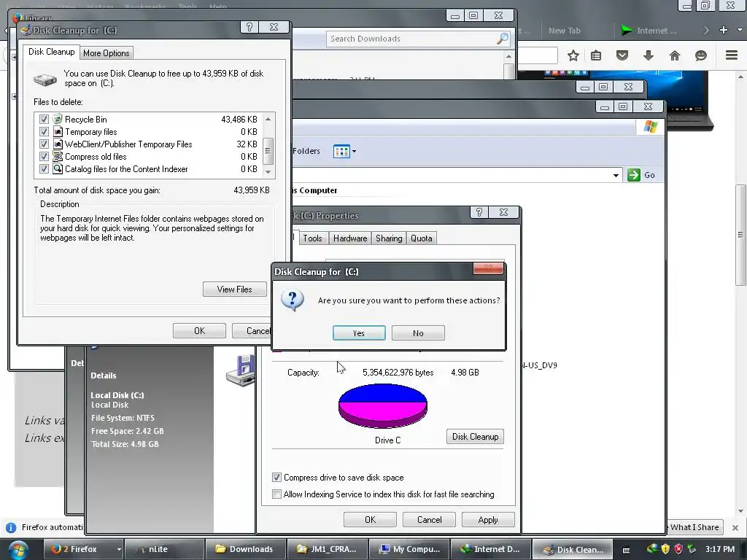Click the Windows Start orb

18,551
